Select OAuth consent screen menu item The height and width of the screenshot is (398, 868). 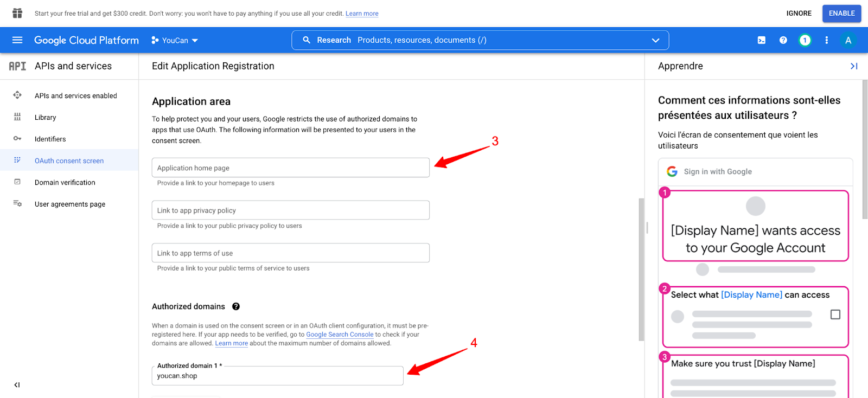[x=69, y=161]
